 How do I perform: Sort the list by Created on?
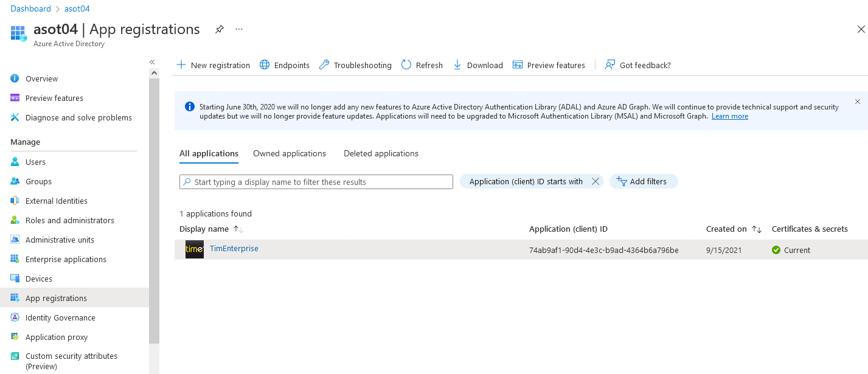(x=756, y=229)
